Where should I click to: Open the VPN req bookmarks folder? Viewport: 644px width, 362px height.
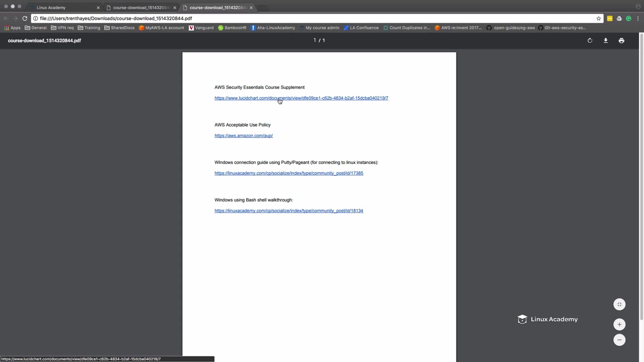pyautogui.click(x=62, y=28)
